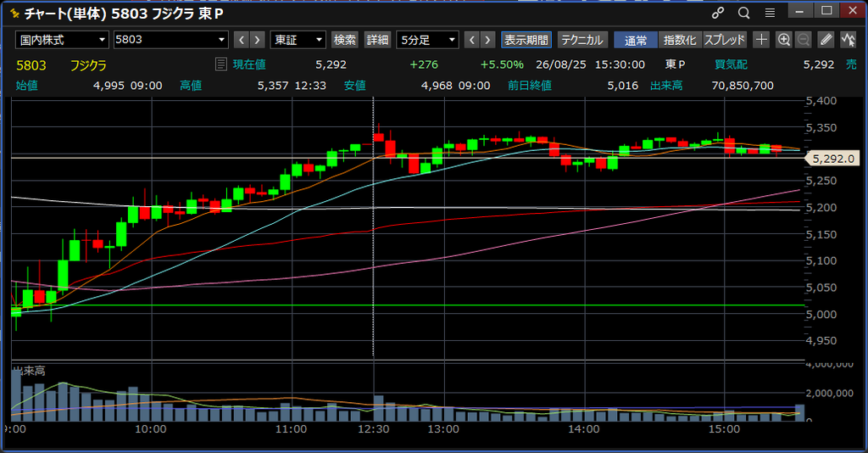Switch chart mode to 指数化
Viewport: 868px width, 453px height.
click(680, 40)
